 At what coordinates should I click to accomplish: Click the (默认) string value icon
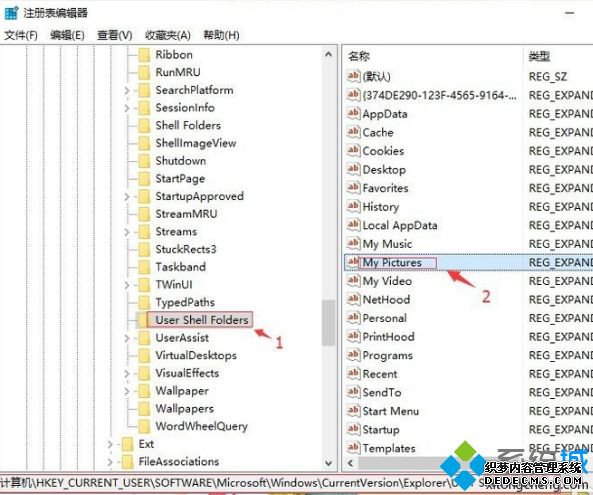click(x=353, y=76)
